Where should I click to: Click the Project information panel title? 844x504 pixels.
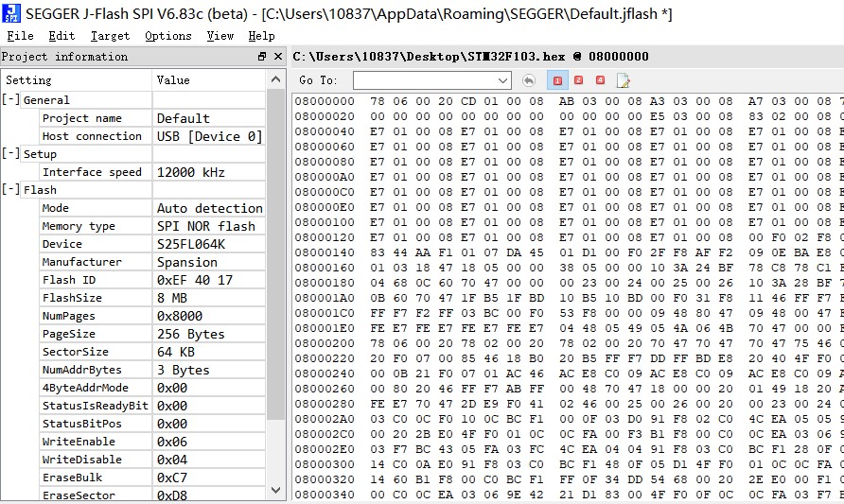pyautogui.click(x=64, y=57)
